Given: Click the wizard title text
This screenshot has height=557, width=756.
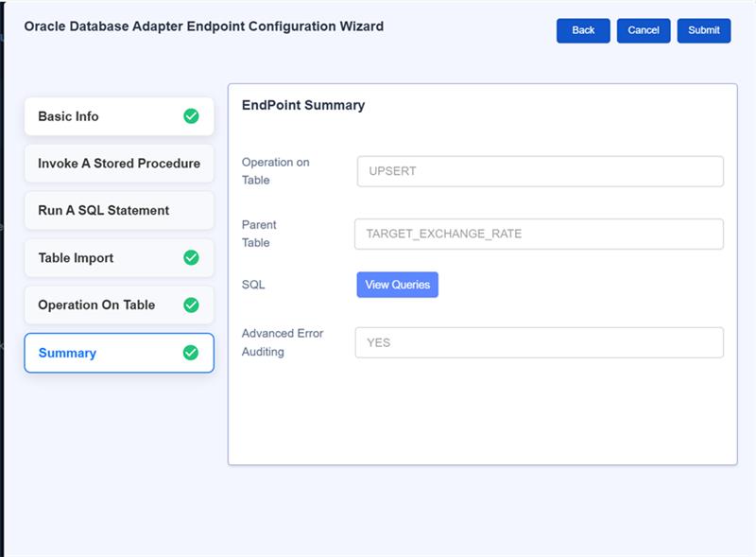Looking at the screenshot, I should (x=204, y=26).
